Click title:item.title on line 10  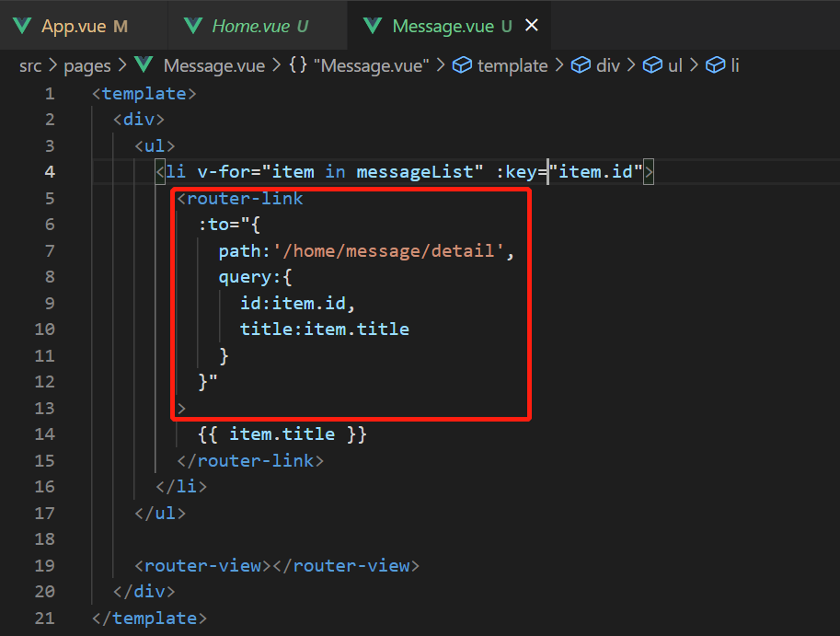[x=325, y=329]
